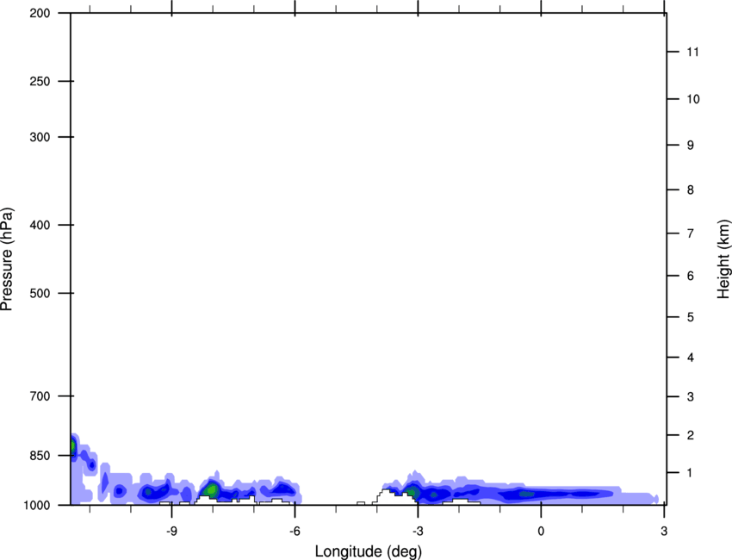
Task: Click the -9 longitude tick label
Action: tap(171, 531)
